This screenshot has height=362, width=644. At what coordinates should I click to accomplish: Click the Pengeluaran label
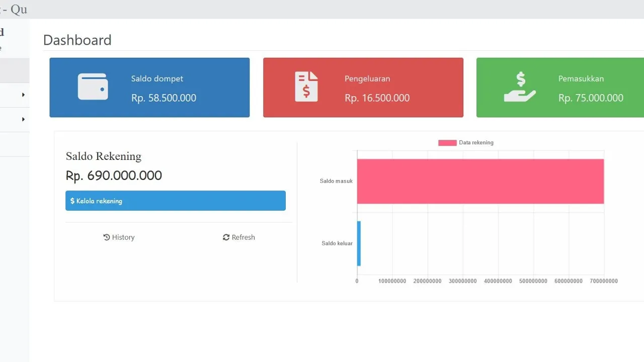(x=367, y=78)
